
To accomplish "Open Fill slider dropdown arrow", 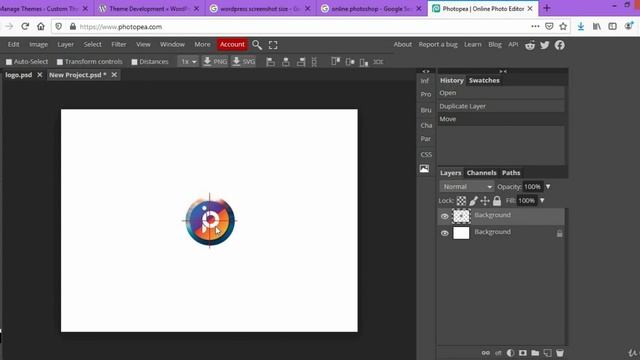I will click(x=542, y=200).
